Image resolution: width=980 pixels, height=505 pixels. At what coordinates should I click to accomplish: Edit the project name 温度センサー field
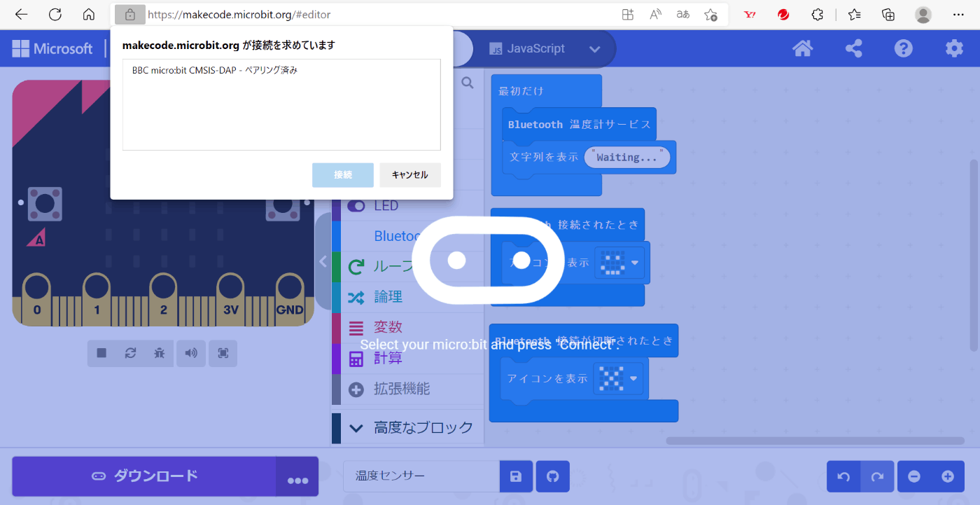coord(421,476)
